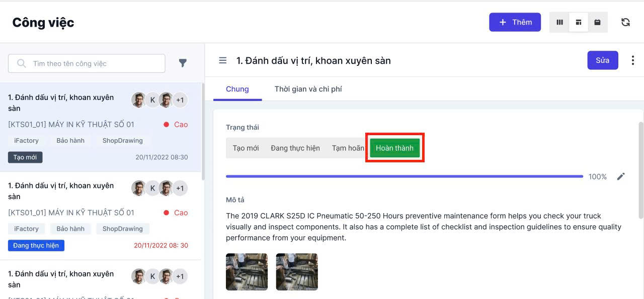644x299 pixels.
Task: Open the three-dot more options menu
Action: pos(632,60)
